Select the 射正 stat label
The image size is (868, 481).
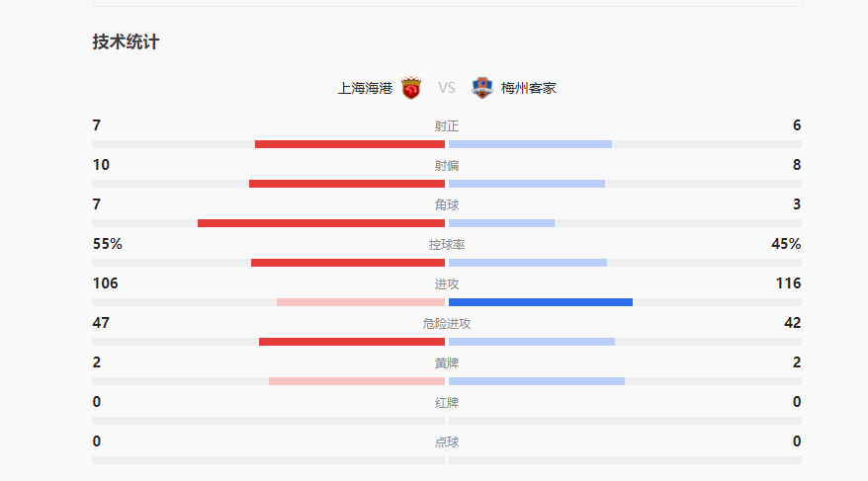tap(447, 126)
